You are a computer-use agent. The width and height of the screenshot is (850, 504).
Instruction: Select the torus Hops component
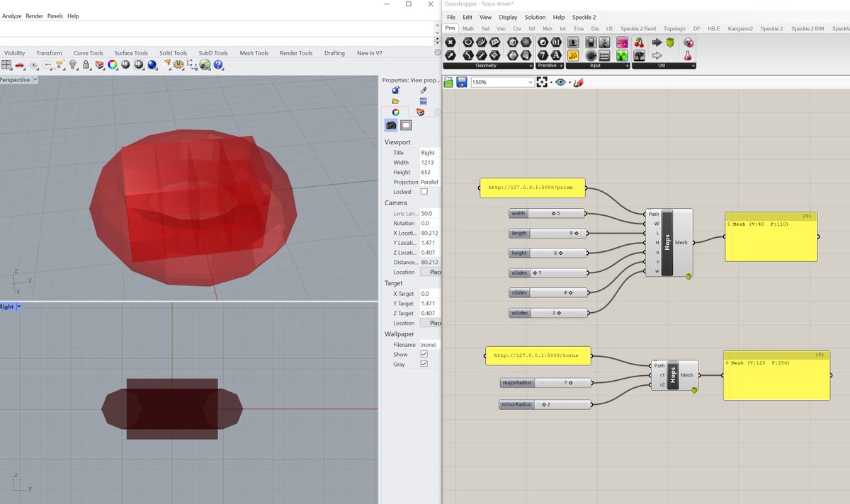point(674,375)
